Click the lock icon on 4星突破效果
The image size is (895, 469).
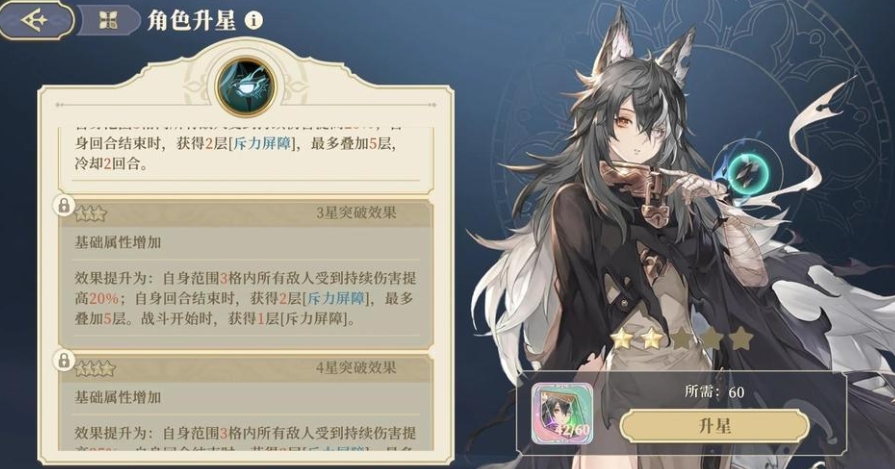pos(64,360)
